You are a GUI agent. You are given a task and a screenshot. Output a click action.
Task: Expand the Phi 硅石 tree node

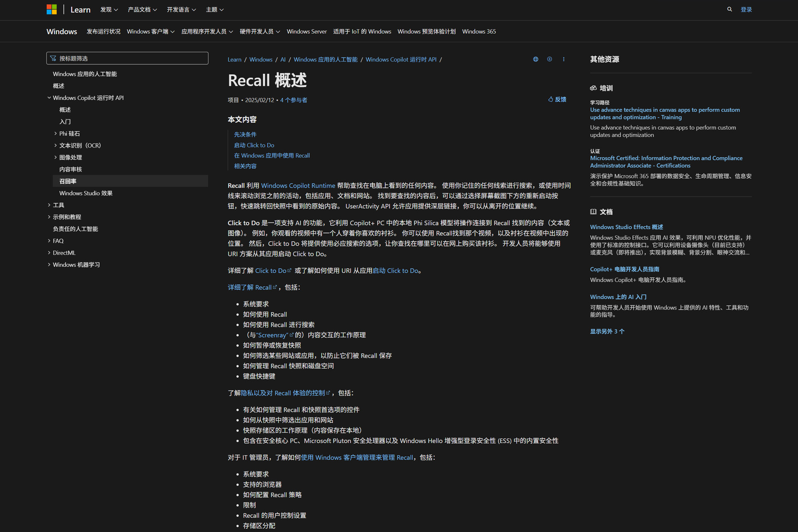(55, 133)
